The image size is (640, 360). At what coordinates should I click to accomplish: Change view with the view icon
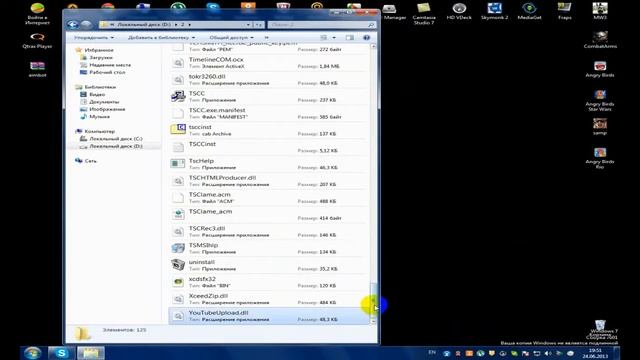tap(324, 38)
